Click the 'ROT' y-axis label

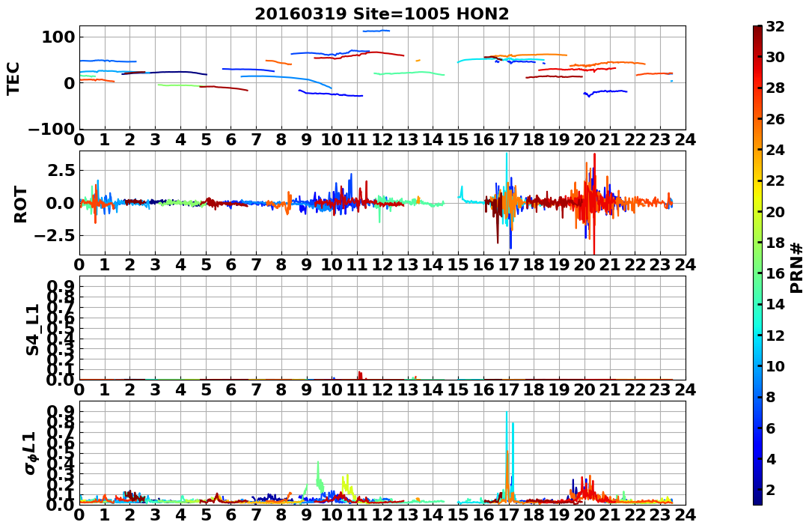pos(20,204)
